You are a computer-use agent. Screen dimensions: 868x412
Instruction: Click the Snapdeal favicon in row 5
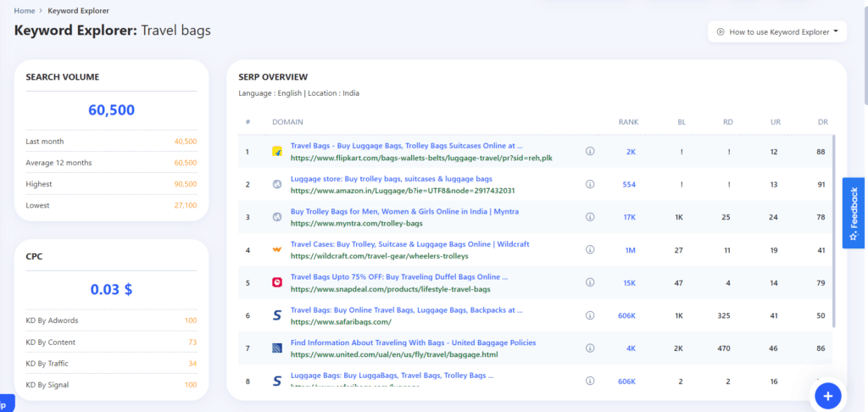click(276, 282)
